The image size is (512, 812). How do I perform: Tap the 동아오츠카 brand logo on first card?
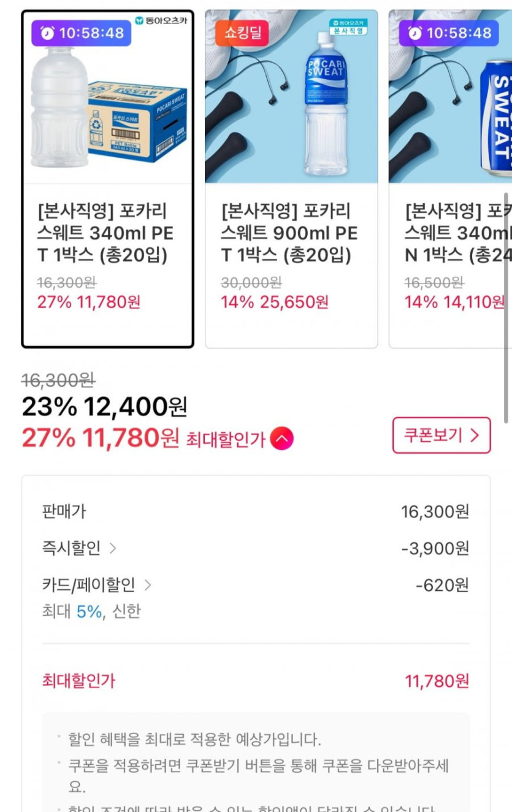161,20
